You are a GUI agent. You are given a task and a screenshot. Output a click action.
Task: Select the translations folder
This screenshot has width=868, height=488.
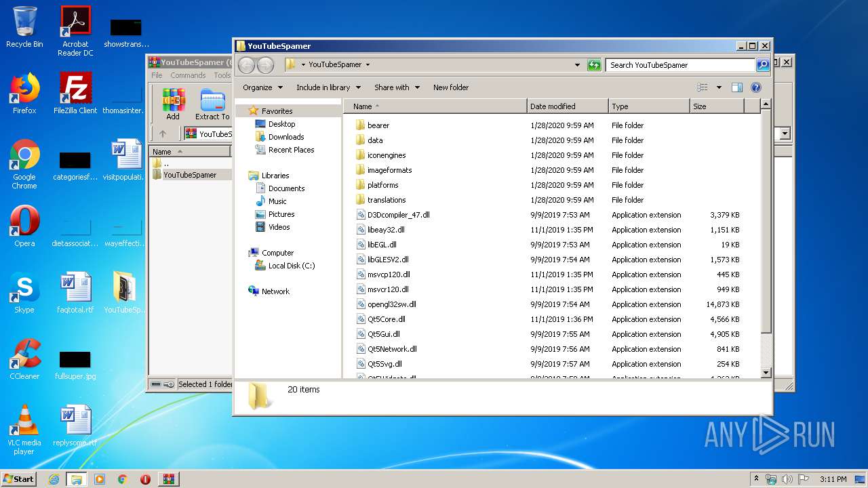(x=387, y=200)
